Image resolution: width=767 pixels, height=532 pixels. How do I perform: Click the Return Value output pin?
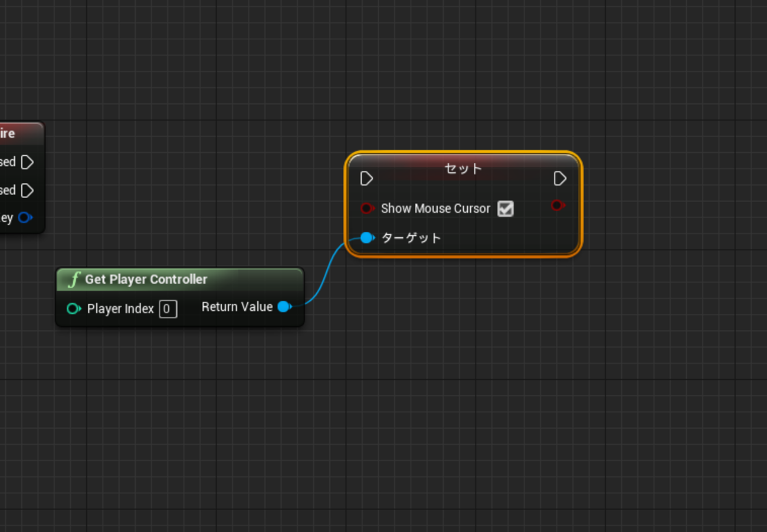(284, 307)
